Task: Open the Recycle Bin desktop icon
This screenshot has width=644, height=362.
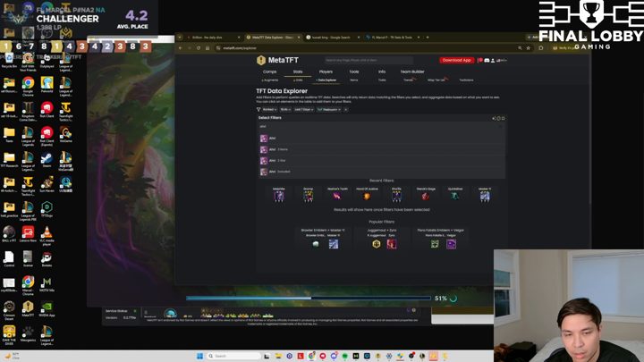Action: [x=9, y=61]
